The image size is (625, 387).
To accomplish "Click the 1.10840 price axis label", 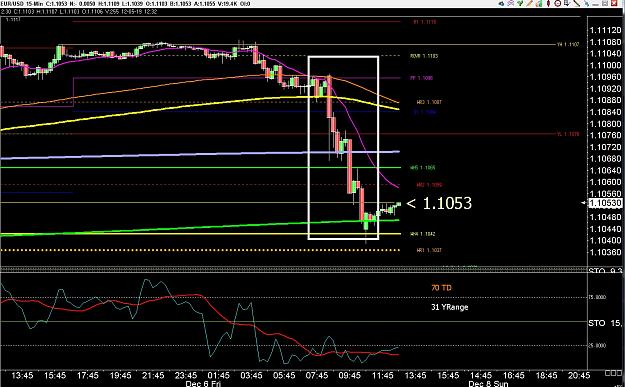I will 605,112.
